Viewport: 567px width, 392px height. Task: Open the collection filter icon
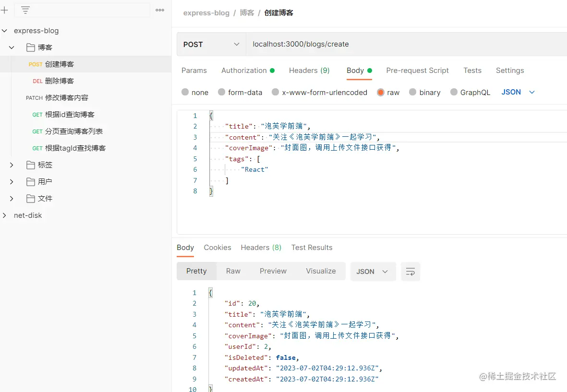click(x=25, y=10)
